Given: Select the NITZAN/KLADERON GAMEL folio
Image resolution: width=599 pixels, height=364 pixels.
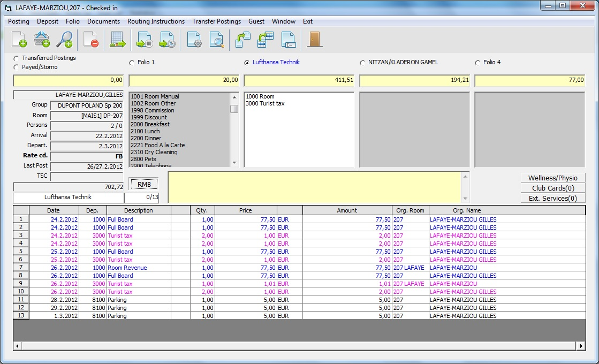Looking at the screenshot, I should [x=362, y=62].
